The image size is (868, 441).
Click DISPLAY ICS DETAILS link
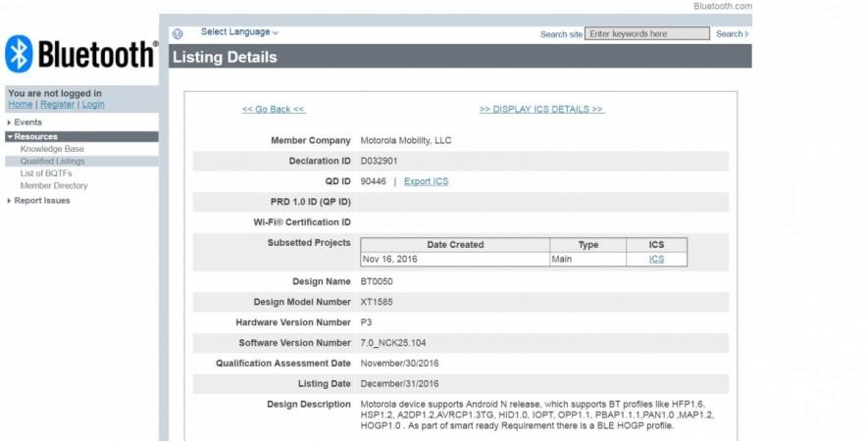click(541, 109)
